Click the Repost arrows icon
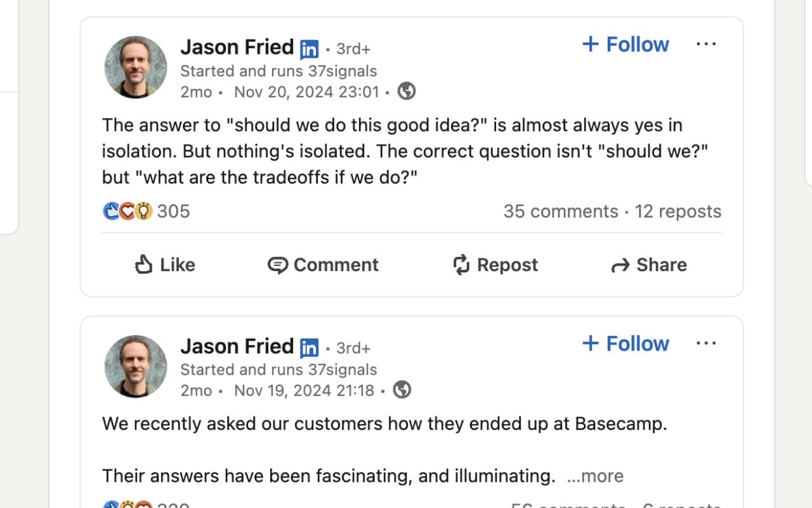The height and width of the screenshot is (508, 812). point(461,265)
